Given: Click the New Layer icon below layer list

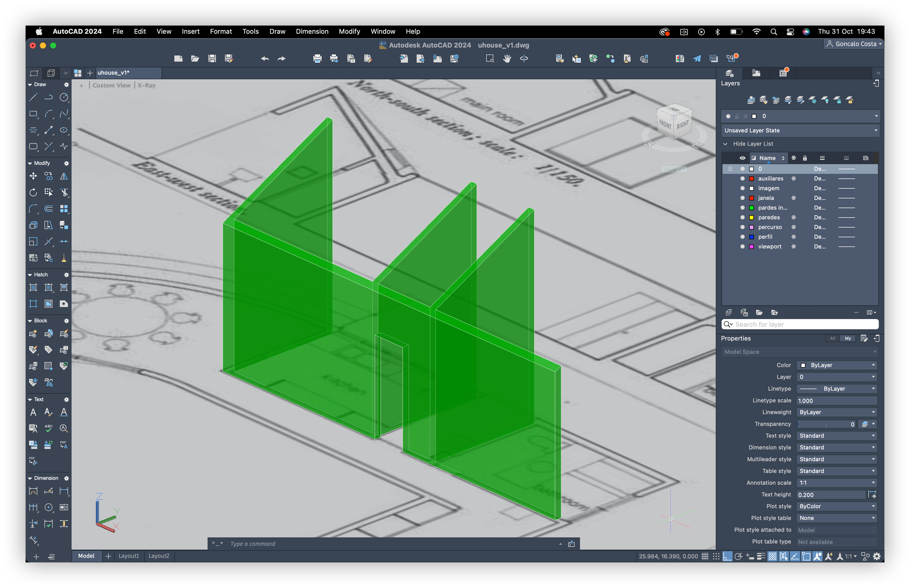Looking at the screenshot, I should pyautogui.click(x=728, y=312).
